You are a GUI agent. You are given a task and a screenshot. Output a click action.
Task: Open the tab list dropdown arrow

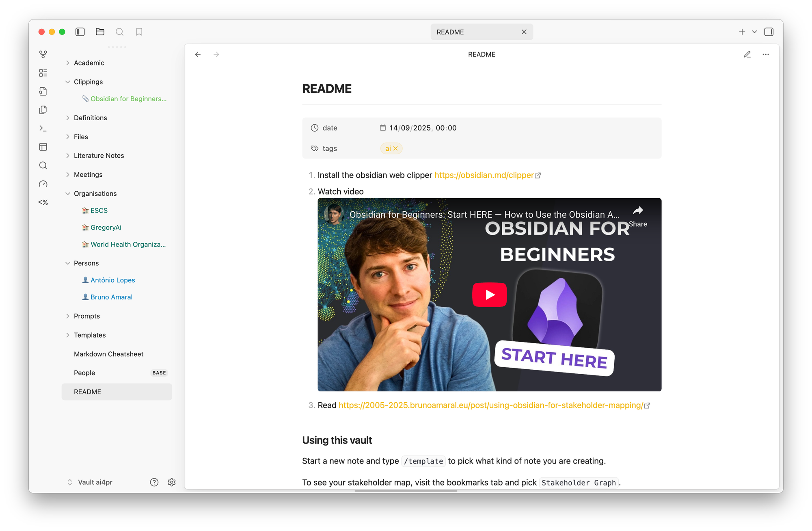click(x=754, y=32)
